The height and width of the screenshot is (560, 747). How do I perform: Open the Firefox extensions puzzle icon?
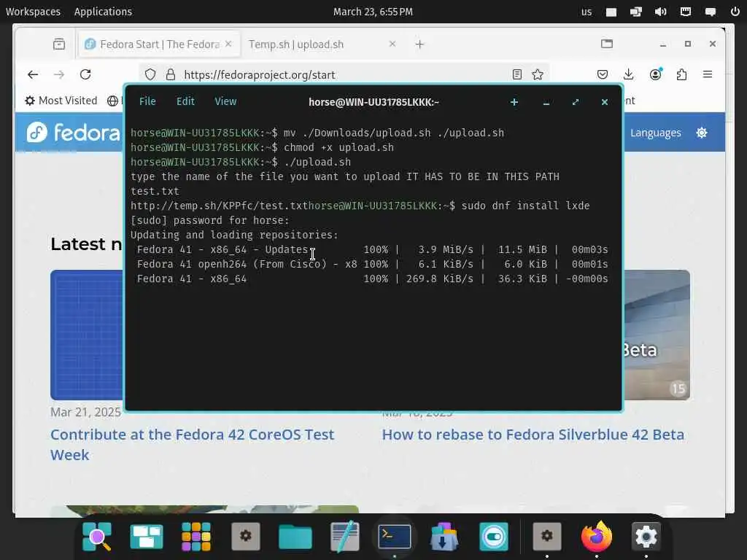coord(682,75)
